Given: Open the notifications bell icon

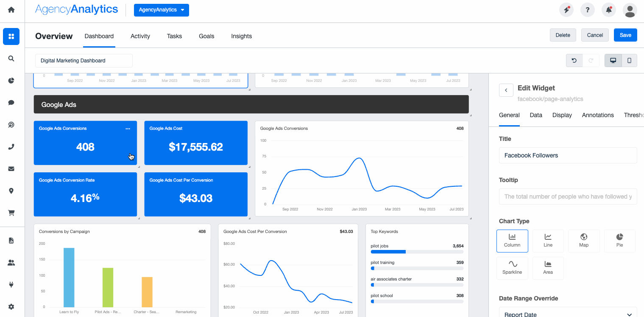Looking at the screenshot, I should coord(609,10).
